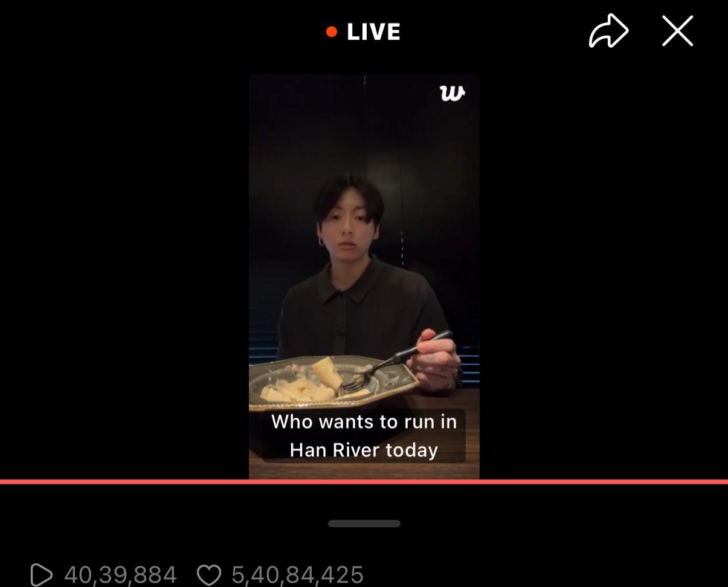Viewport: 728px width, 587px height.
Task: Click the red live progress bar
Action: 364,482
